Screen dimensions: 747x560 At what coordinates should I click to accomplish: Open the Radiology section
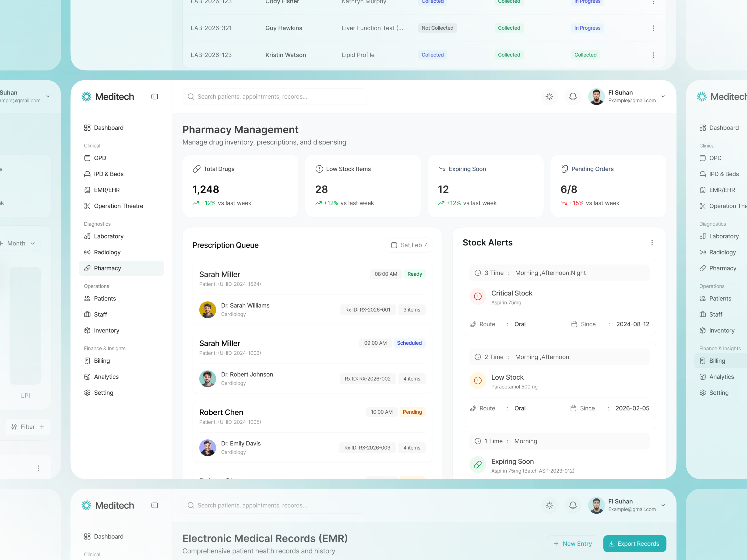coord(107,252)
